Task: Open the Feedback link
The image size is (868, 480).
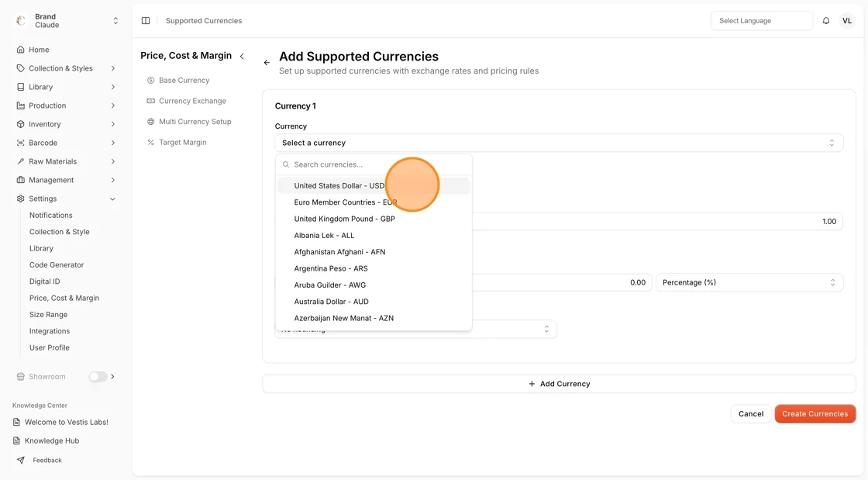Action: click(47, 460)
